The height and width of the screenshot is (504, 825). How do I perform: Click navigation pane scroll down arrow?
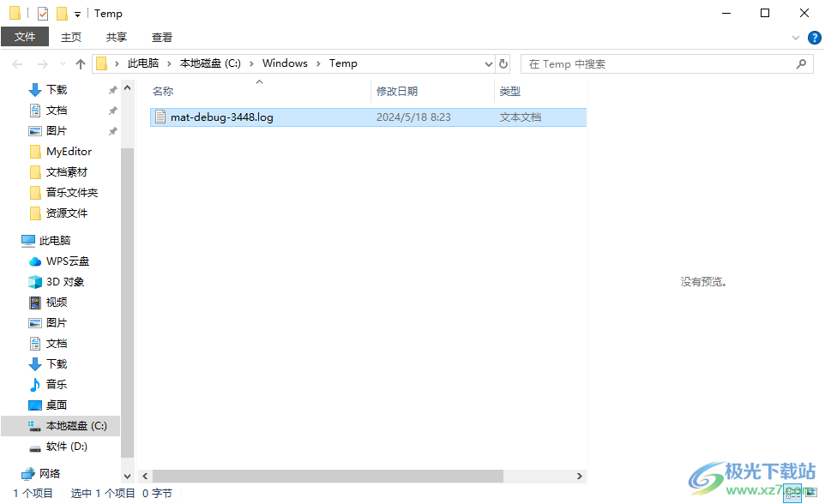pyautogui.click(x=127, y=476)
